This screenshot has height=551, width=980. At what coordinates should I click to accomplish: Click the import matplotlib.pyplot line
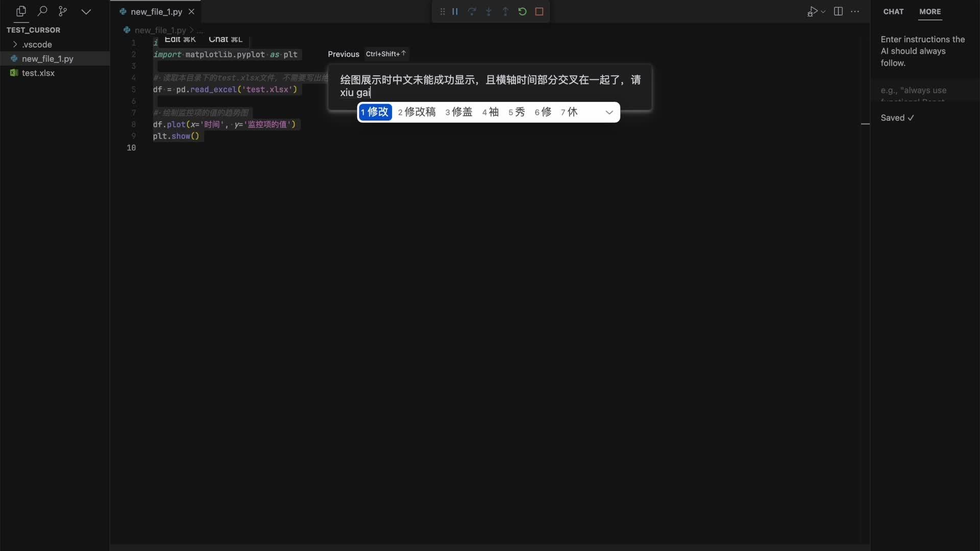click(225, 55)
